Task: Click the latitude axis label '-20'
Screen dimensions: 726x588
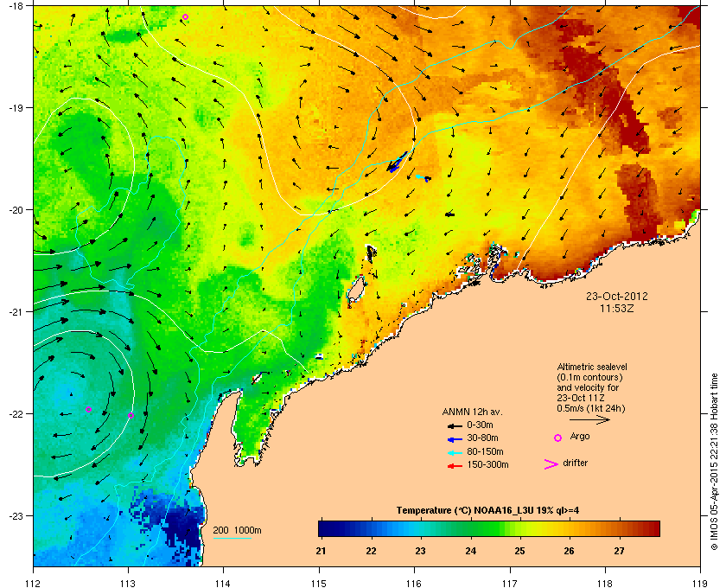Action: pos(16,210)
